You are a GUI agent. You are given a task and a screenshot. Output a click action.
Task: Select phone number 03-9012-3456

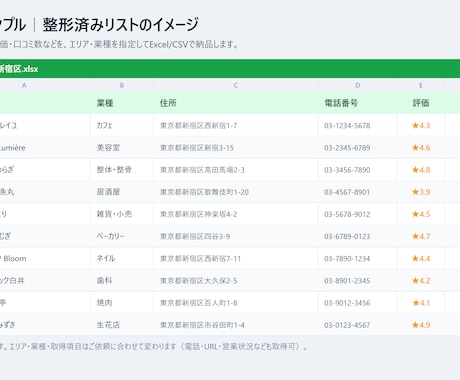tap(347, 303)
